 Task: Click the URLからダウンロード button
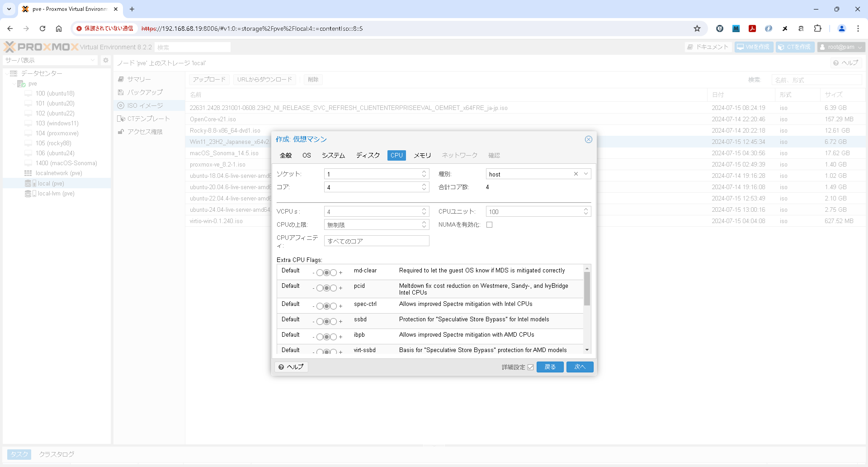264,80
